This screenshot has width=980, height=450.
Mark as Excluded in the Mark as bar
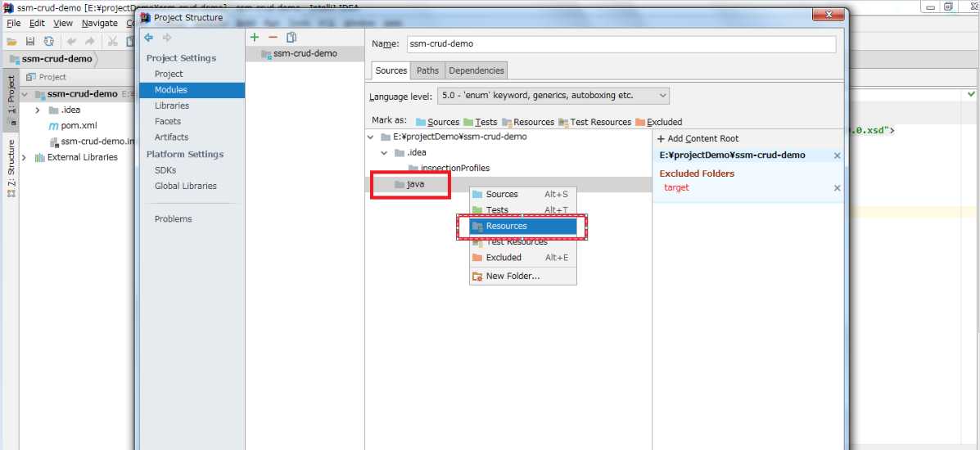pos(659,122)
